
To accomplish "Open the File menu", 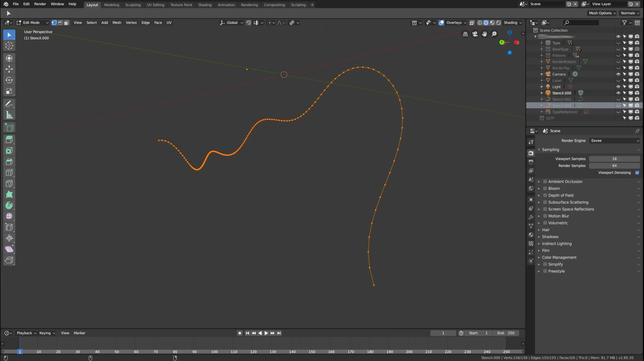I will point(16,4).
